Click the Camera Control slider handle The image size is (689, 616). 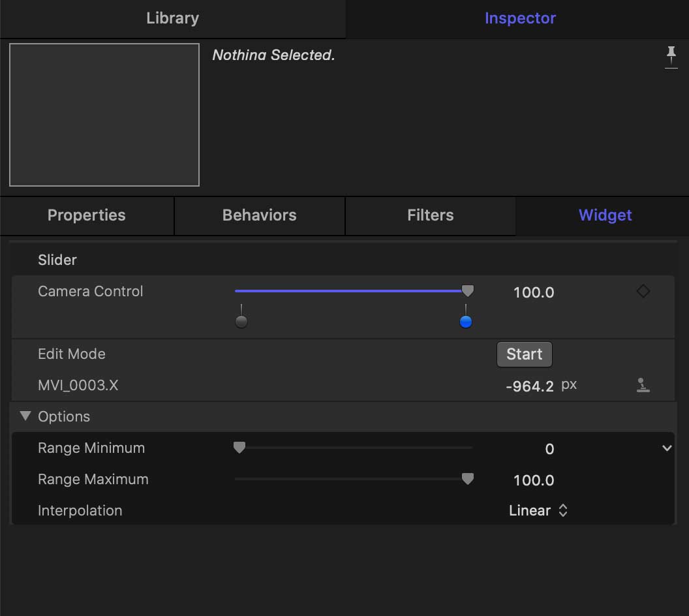coord(468,290)
